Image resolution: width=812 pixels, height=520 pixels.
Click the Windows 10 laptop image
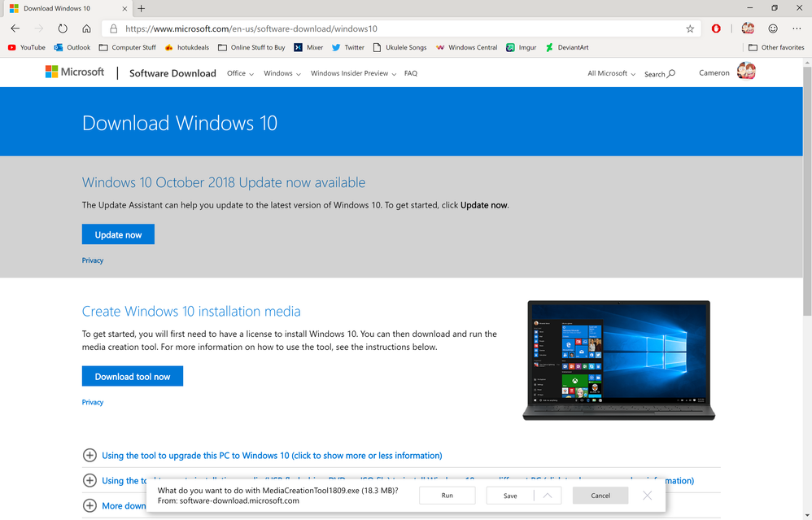point(619,361)
